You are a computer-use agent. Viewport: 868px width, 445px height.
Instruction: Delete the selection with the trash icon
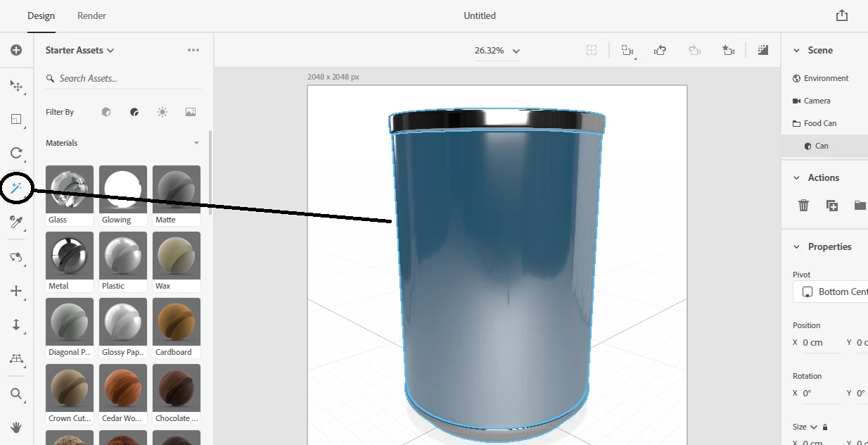tap(803, 205)
